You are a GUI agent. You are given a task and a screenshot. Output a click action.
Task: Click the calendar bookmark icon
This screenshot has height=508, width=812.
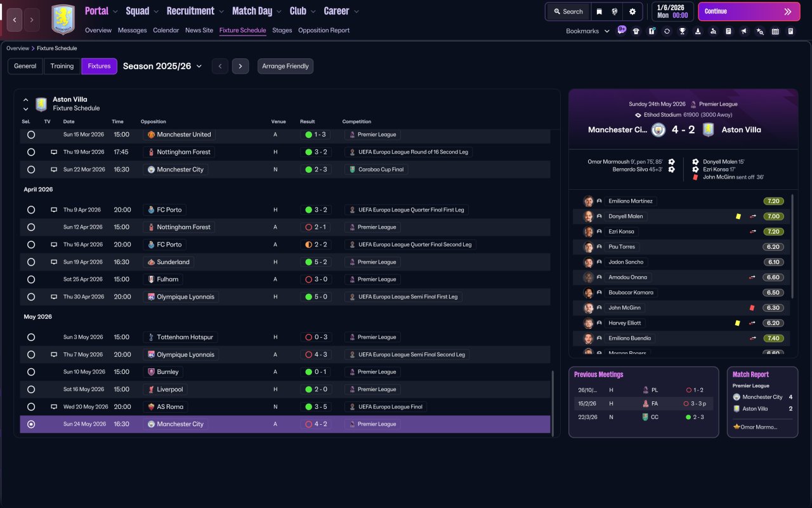click(x=775, y=31)
